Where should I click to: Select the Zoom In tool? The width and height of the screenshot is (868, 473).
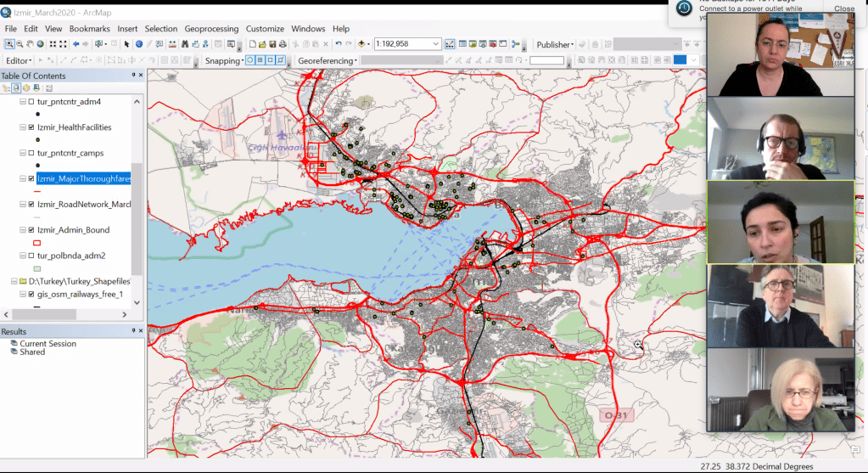pyautogui.click(x=9, y=44)
